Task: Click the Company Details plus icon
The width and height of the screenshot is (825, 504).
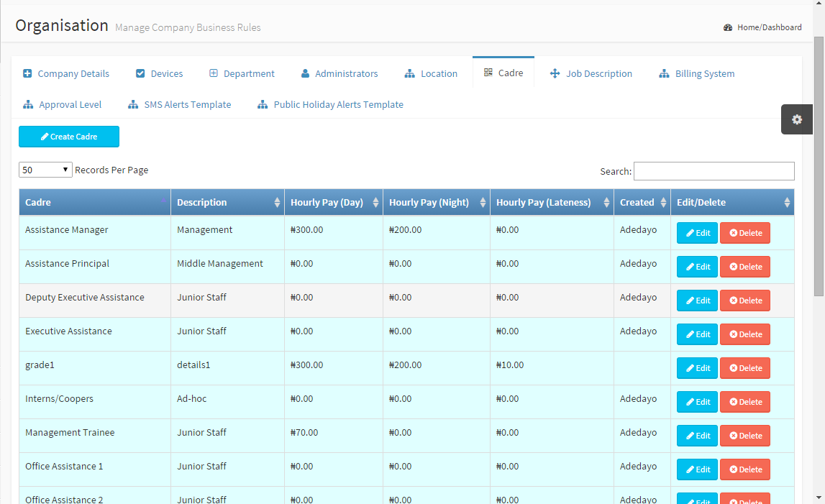Action: pyautogui.click(x=28, y=73)
